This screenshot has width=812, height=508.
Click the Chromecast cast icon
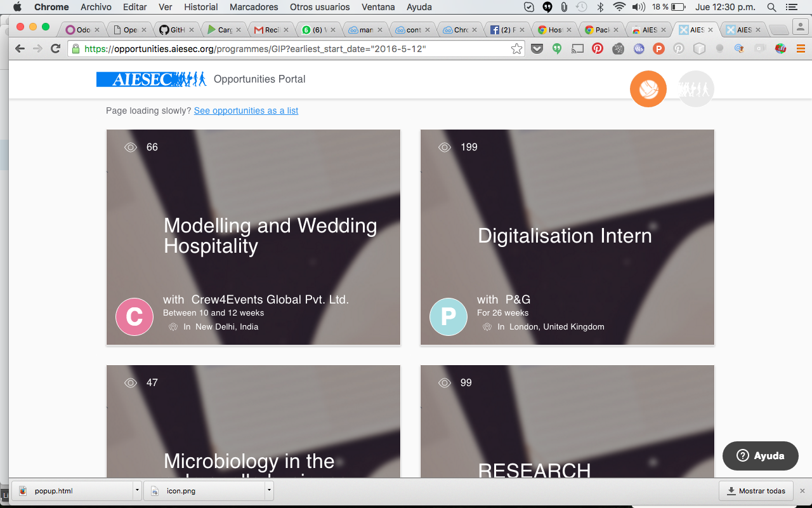pos(577,48)
